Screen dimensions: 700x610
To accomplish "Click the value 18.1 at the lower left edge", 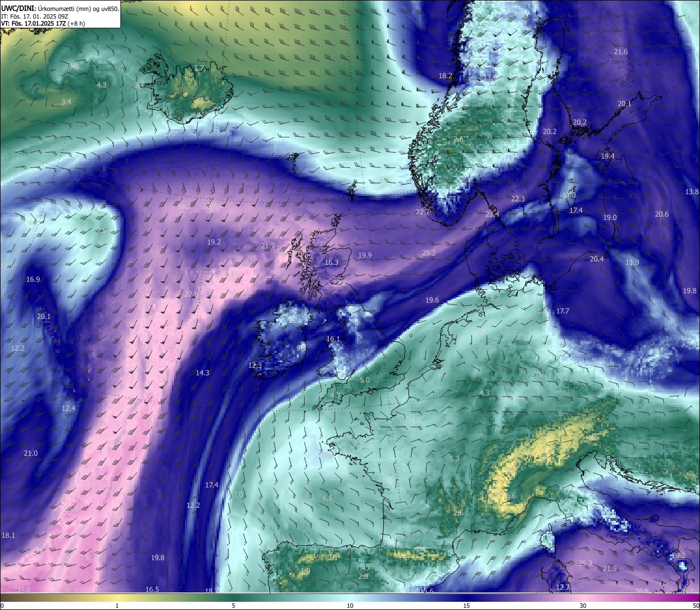I will [8, 536].
